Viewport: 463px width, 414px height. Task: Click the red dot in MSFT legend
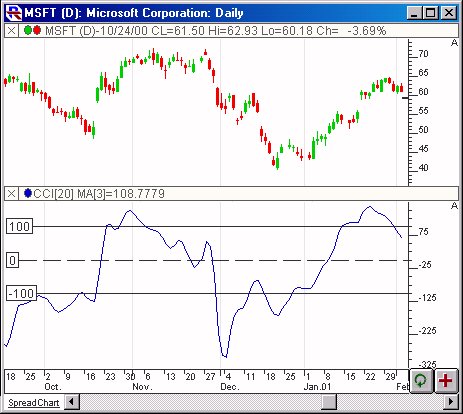point(37,31)
